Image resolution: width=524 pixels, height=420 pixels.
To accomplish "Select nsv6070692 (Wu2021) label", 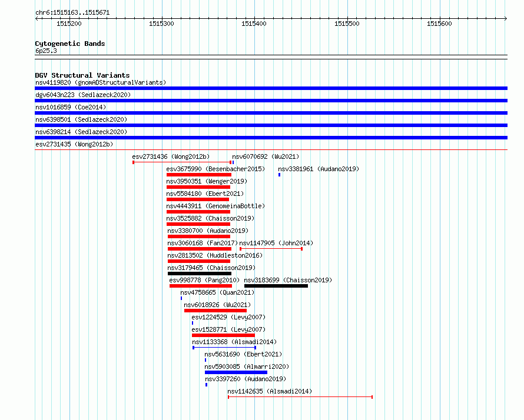I will 266,156.
